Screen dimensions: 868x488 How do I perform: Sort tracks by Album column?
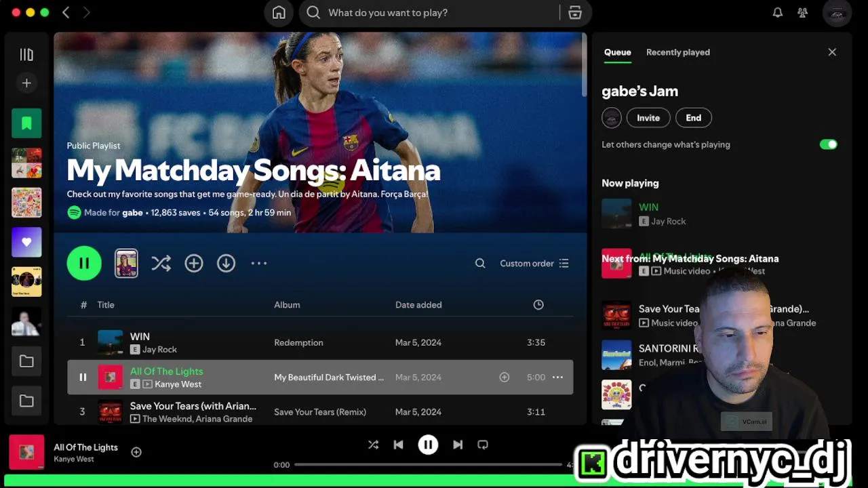287,305
